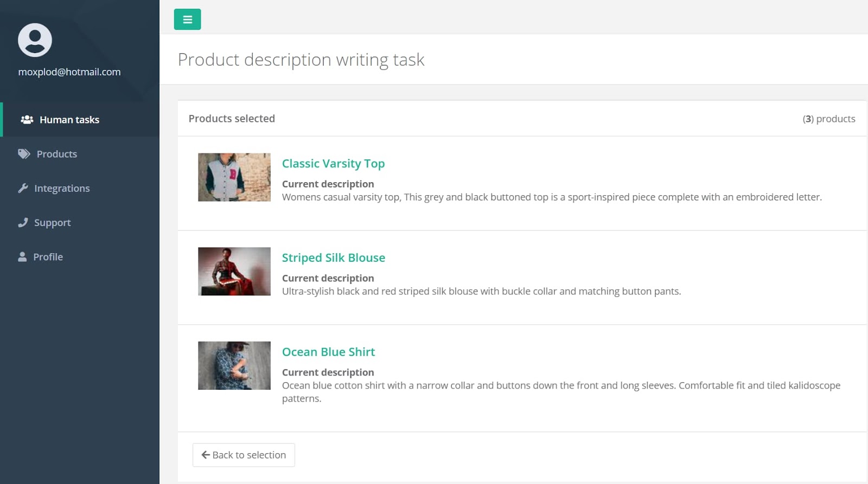Toggle the sidebar with the hamburger menu button
This screenshot has height=484, width=868.
[187, 20]
